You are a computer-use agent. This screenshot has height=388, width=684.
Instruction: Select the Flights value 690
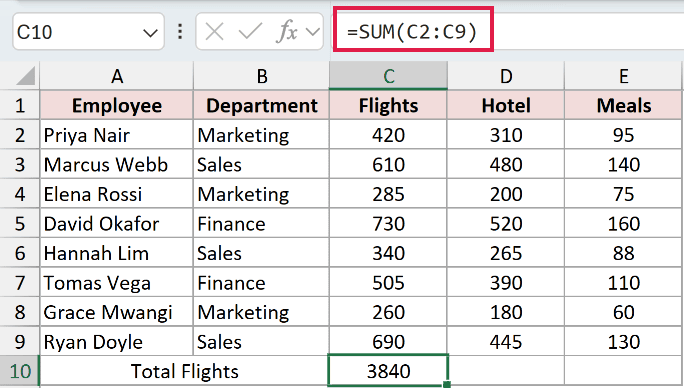(388, 342)
